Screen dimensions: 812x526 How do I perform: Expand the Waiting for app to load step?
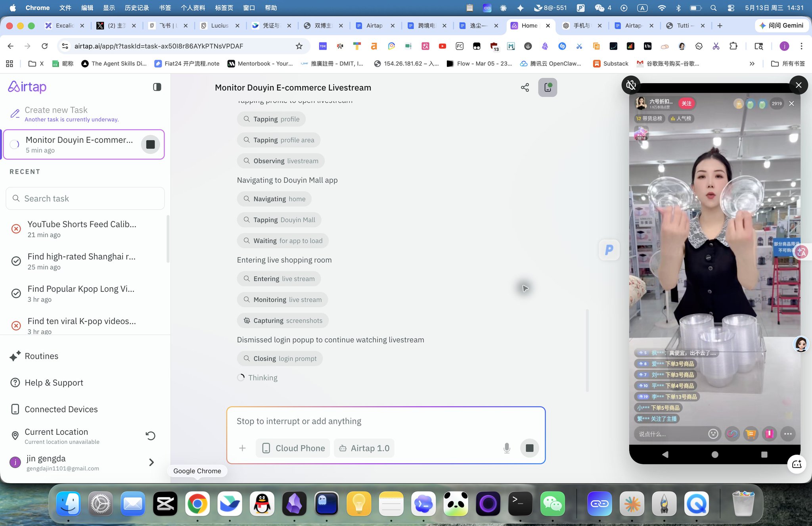283,241
